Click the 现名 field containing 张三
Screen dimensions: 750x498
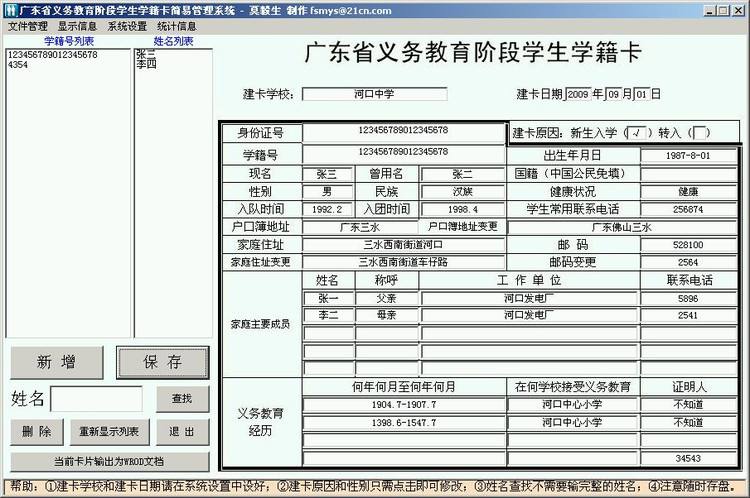328,174
